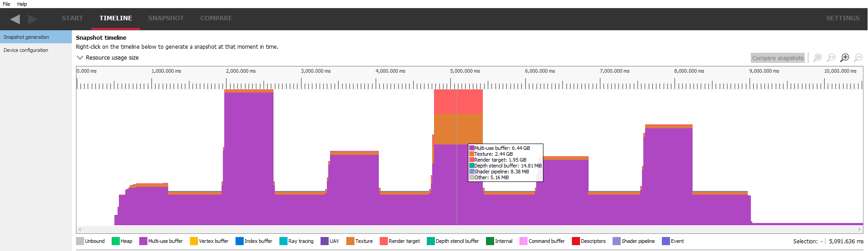Screen dimensions: 868x251
Task: Click the back navigation arrow
Action: click(x=15, y=19)
